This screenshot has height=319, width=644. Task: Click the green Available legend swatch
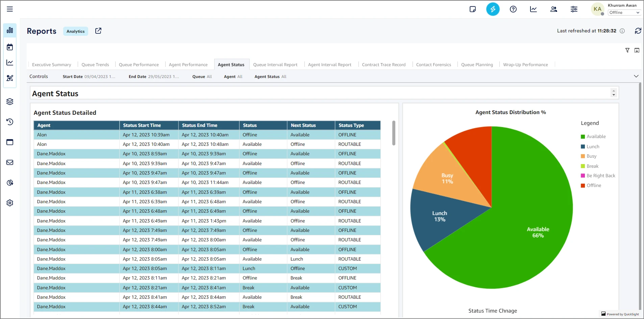point(583,137)
